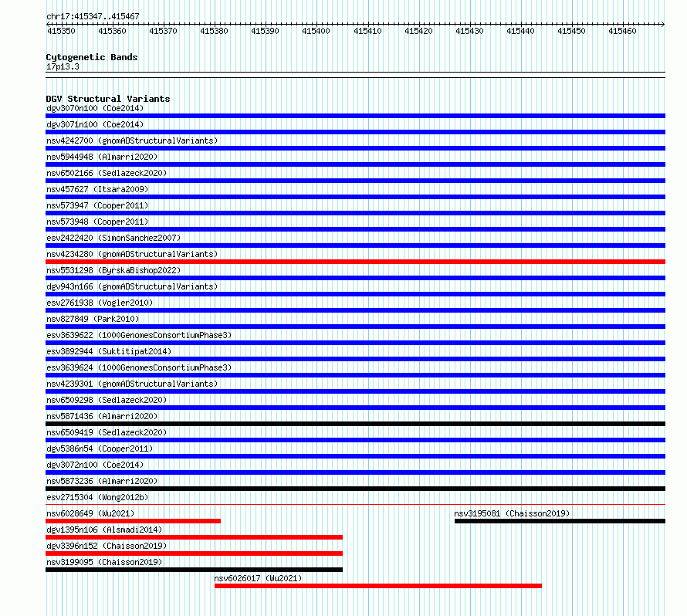Select the red bar under nsv6028649

click(134, 521)
